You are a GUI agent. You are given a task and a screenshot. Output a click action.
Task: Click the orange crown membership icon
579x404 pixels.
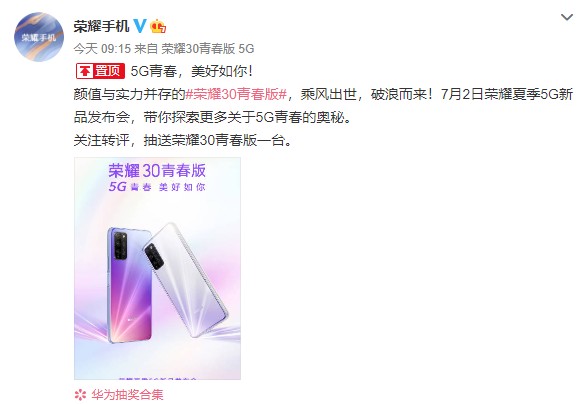coord(158,26)
